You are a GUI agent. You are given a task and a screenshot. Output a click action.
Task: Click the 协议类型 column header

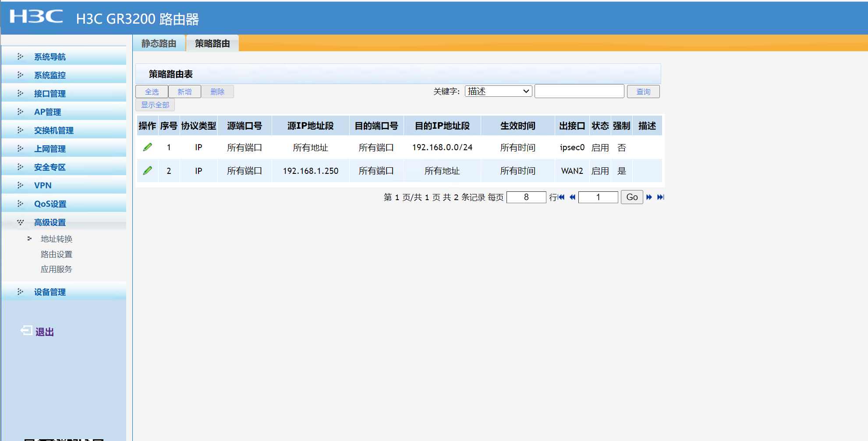tap(198, 126)
